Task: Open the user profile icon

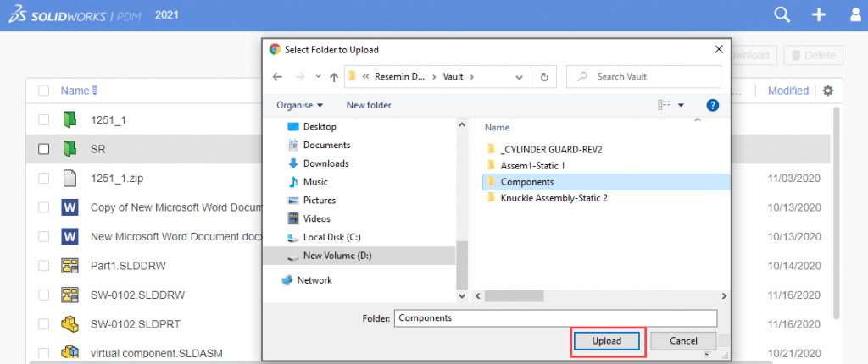Action: pyautogui.click(x=855, y=15)
